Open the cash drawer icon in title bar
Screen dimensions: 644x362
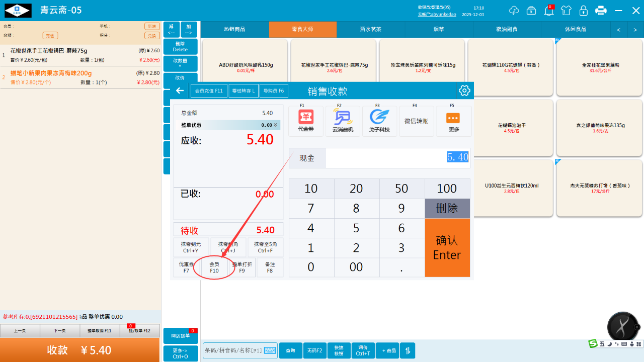[x=531, y=11]
